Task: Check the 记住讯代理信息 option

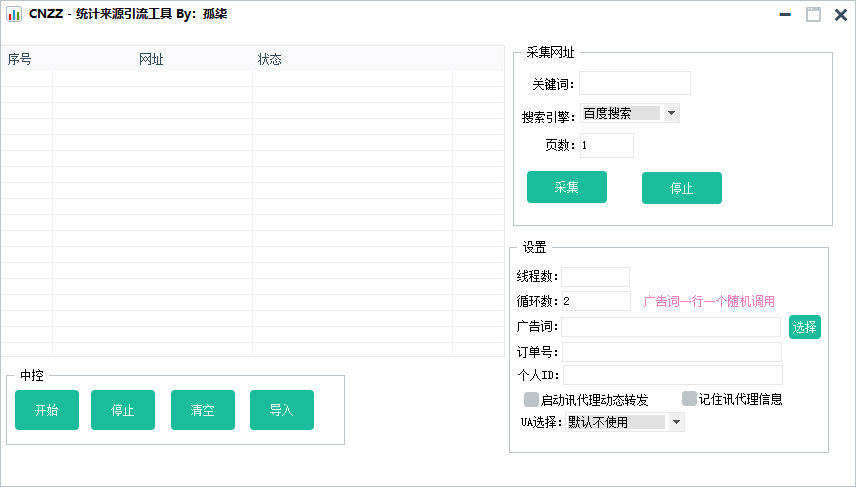Action: coord(689,398)
